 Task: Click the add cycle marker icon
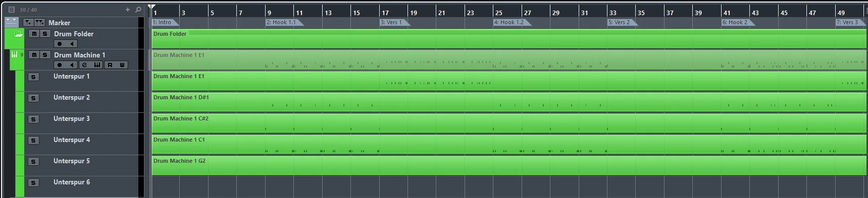tap(39, 23)
